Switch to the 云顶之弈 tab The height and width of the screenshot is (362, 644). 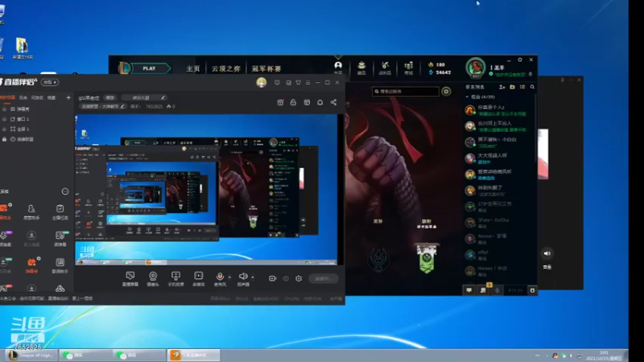click(225, 68)
